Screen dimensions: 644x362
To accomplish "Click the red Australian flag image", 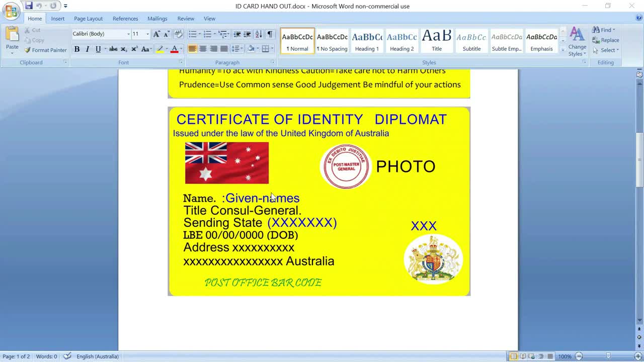I will coord(227,163).
